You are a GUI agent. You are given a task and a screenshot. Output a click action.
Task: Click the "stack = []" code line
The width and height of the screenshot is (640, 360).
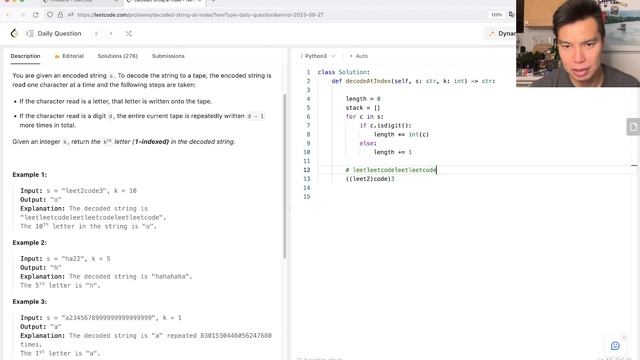click(x=363, y=108)
